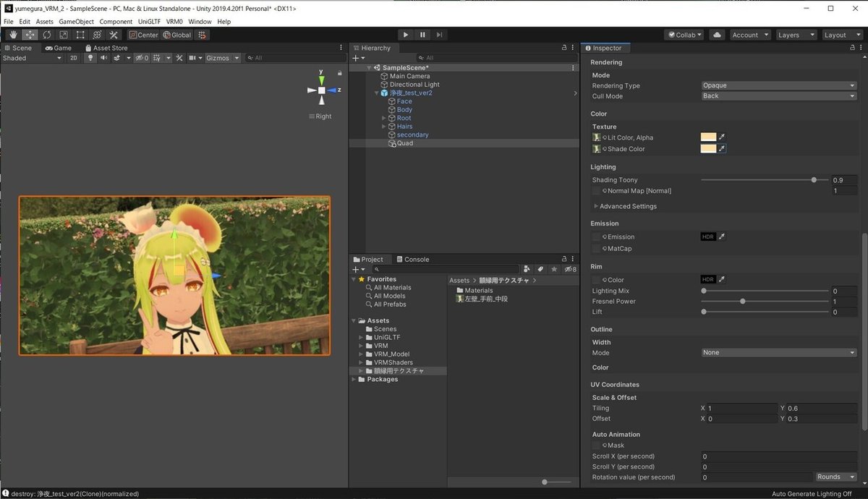Viewport: 868px width, 499px height.
Task: Open custom editor tools icon
Action: click(x=114, y=35)
